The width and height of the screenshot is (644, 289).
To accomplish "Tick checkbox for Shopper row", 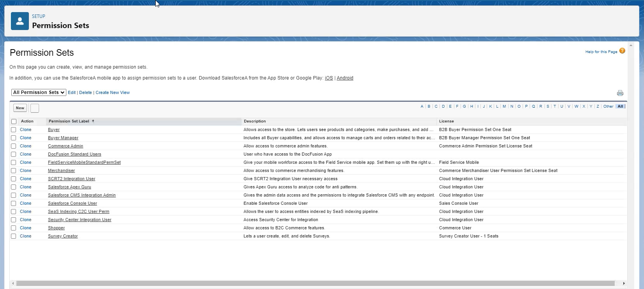I will 14,228.
